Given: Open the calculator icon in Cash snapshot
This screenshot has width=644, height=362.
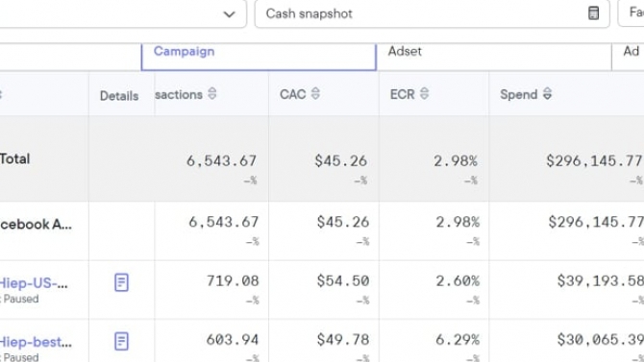Looking at the screenshot, I should (x=593, y=13).
